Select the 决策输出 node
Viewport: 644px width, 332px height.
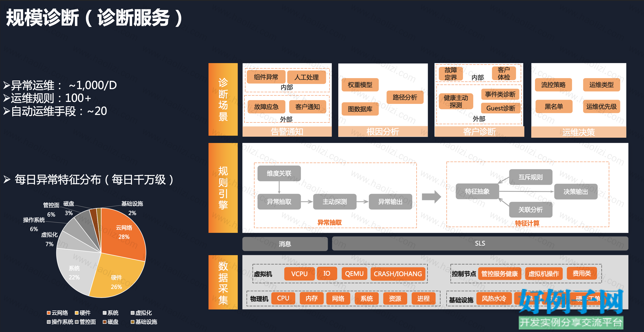pyautogui.click(x=576, y=192)
